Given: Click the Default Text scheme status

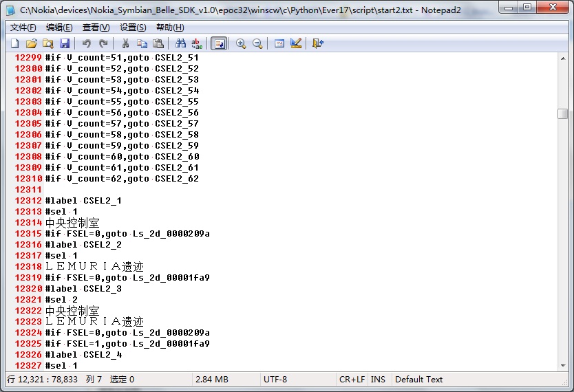Looking at the screenshot, I should point(418,380).
